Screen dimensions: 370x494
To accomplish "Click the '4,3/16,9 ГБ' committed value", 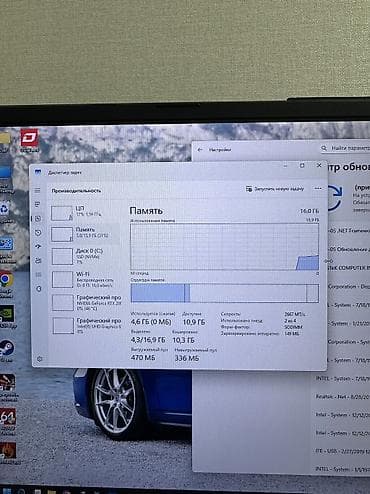I will click(x=148, y=340).
